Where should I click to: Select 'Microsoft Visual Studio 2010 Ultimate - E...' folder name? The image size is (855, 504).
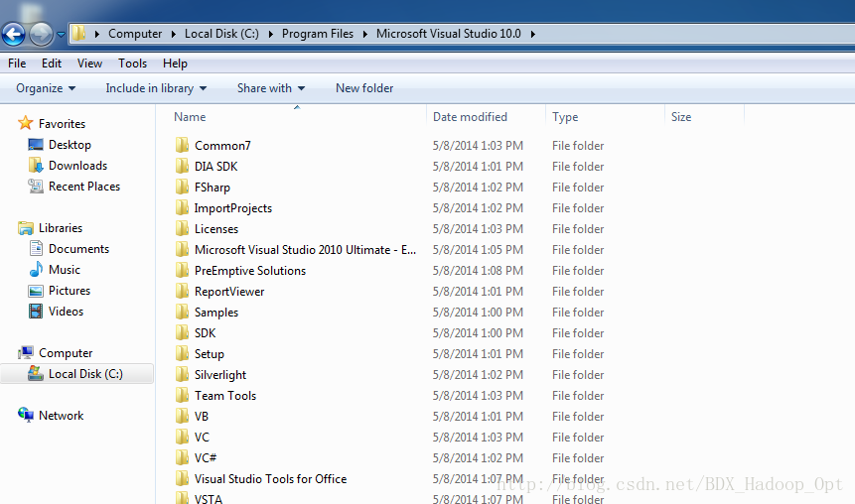tap(306, 250)
